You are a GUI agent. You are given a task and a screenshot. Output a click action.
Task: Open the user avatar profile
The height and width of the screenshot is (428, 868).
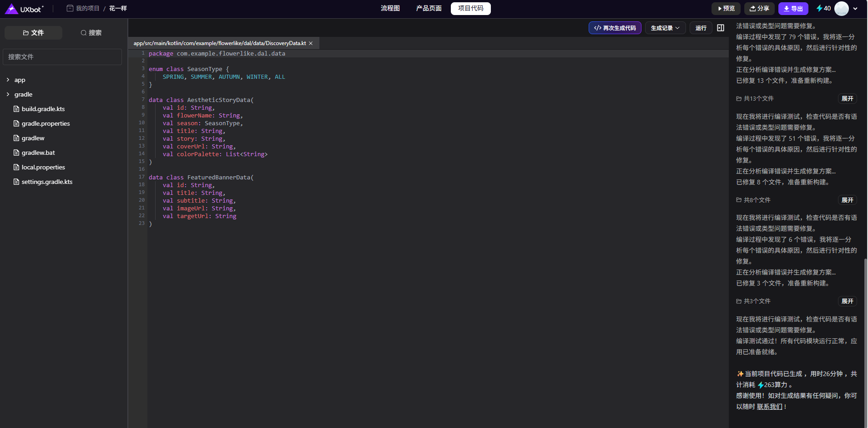[x=841, y=8]
